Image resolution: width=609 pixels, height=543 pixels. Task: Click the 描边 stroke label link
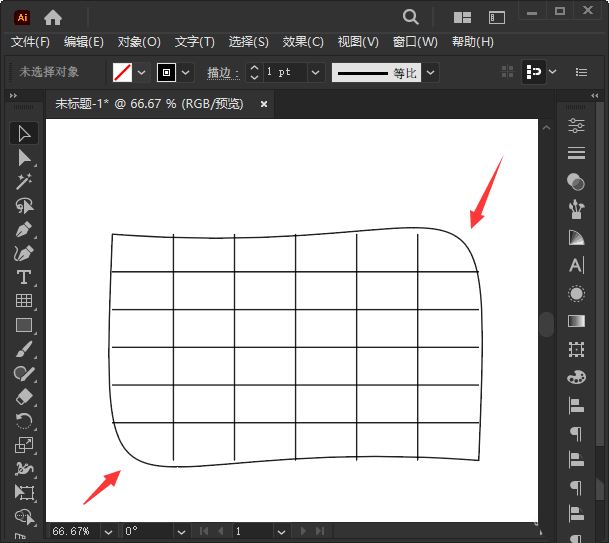(223, 73)
